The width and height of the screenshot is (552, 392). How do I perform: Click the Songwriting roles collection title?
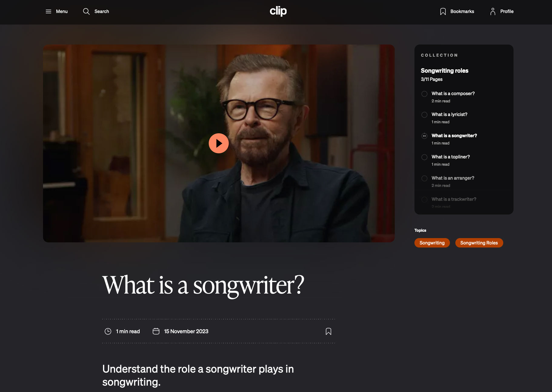pyautogui.click(x=444, y=71)
